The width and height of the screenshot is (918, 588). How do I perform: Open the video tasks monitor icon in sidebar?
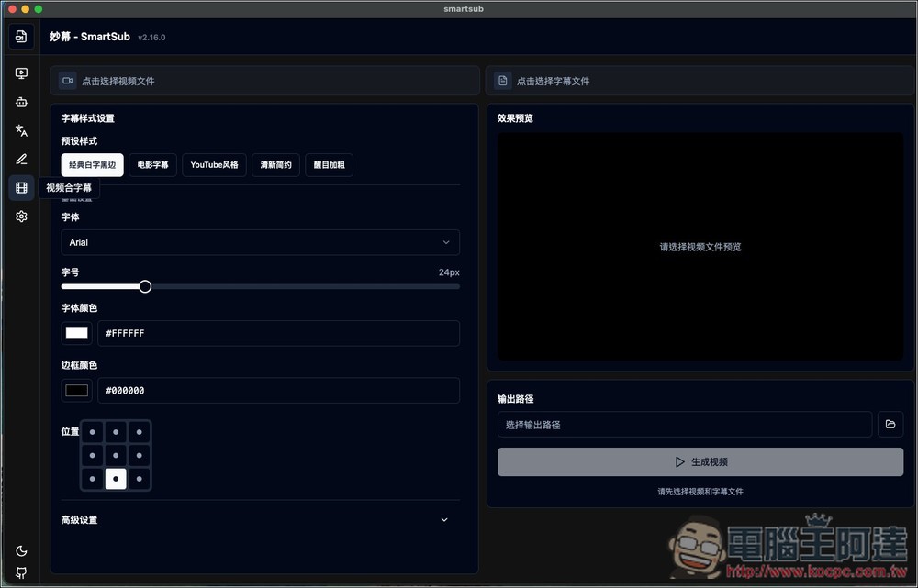click(x=21, y=73)
